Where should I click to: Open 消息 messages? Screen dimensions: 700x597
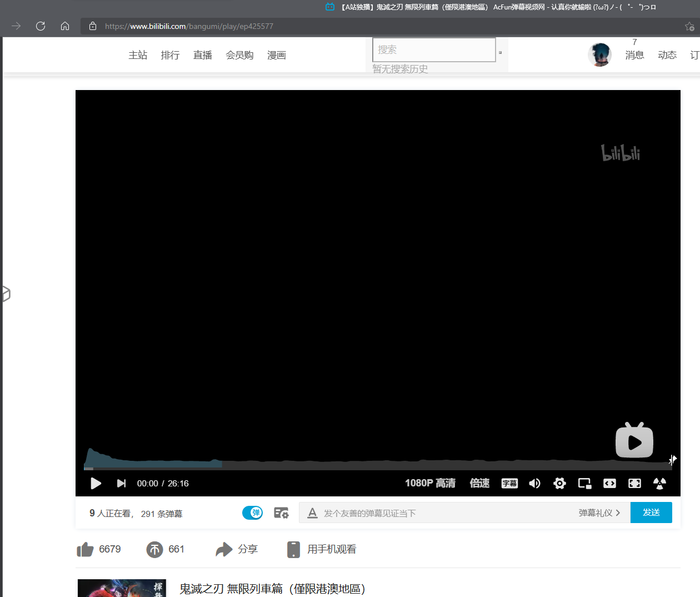pos(634,55)
